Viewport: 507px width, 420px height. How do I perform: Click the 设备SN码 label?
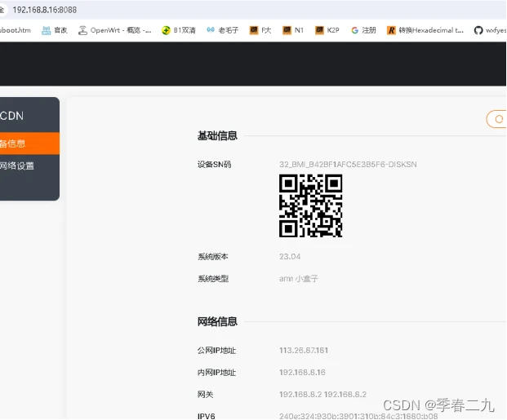[x=215, y=165]
